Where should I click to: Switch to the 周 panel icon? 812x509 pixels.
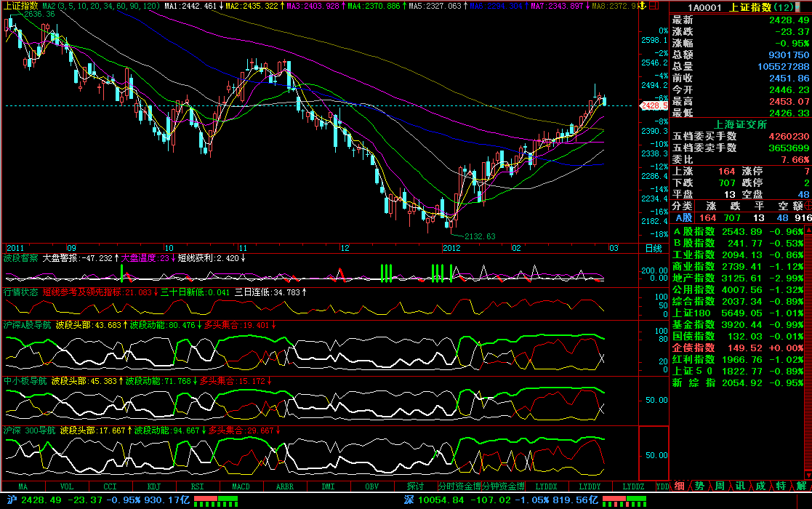[x=720, y=486]
